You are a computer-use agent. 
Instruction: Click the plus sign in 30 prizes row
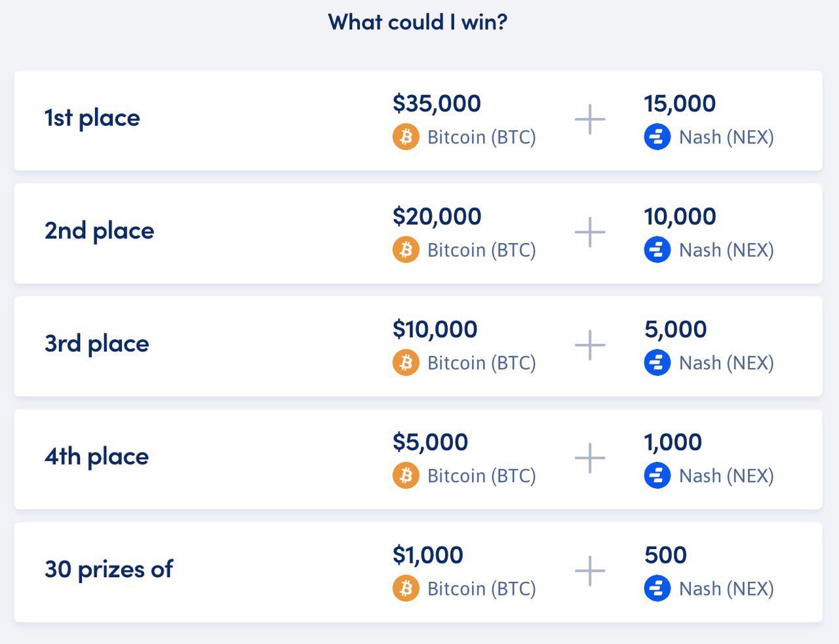[x=590, y=571]
